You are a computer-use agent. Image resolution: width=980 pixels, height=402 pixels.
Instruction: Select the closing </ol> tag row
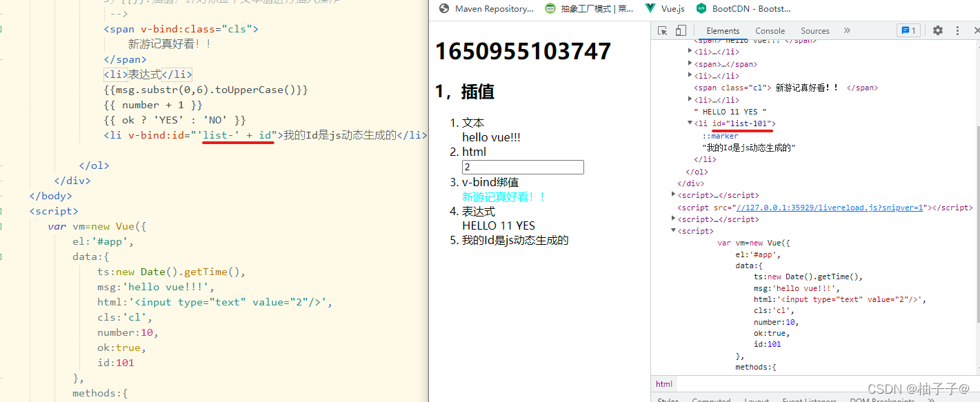[697, 172]
